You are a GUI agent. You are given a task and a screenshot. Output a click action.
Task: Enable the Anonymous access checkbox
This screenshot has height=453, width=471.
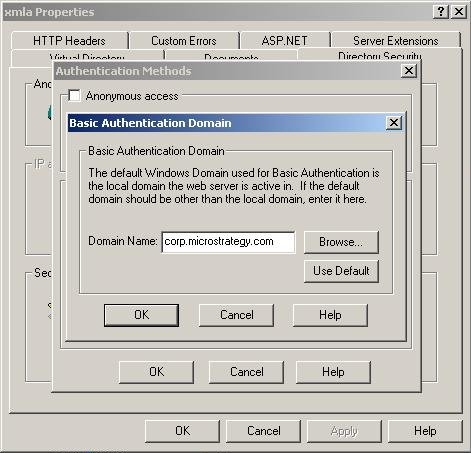[74, 96]
